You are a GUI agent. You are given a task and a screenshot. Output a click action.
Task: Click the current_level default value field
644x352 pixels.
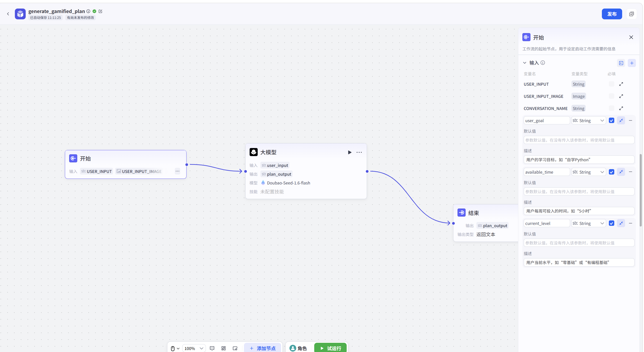(x=579, y=243)
